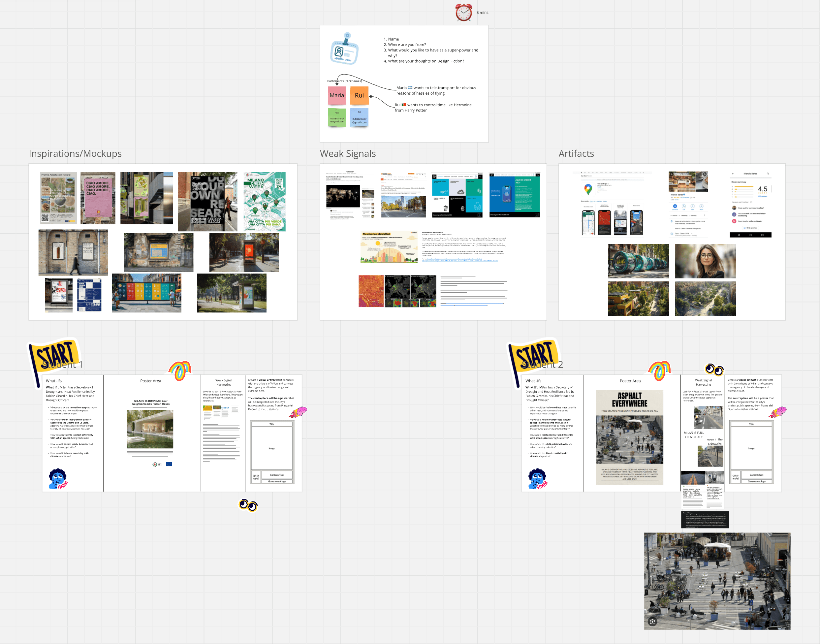820x644 pixels.
Task: Click the Inspirations/Mockups frame title
Action: [75, 153]
